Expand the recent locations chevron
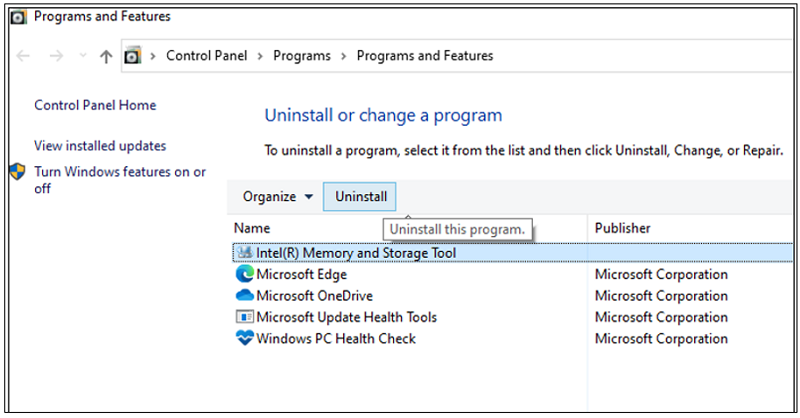This screenshot has height=418, width=800. [x=82, y=57]
